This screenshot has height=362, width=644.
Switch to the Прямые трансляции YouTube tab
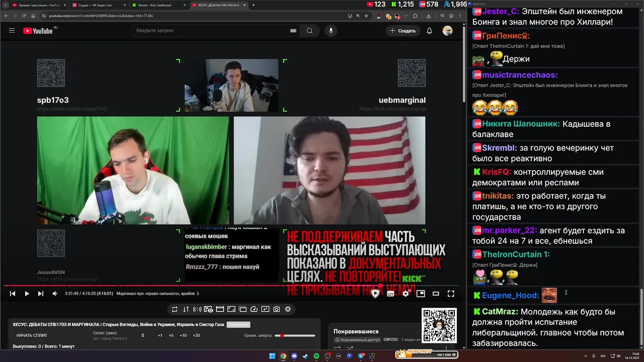tap(39, 5)
